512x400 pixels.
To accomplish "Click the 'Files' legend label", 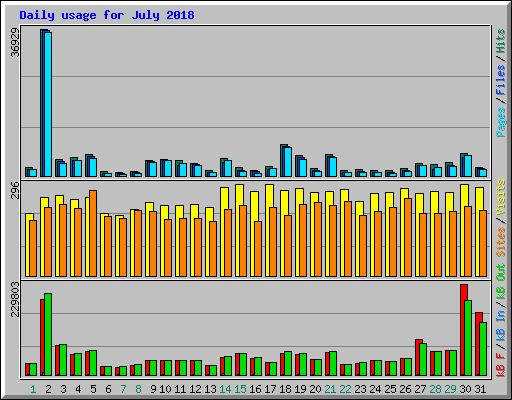I will 501,80.
